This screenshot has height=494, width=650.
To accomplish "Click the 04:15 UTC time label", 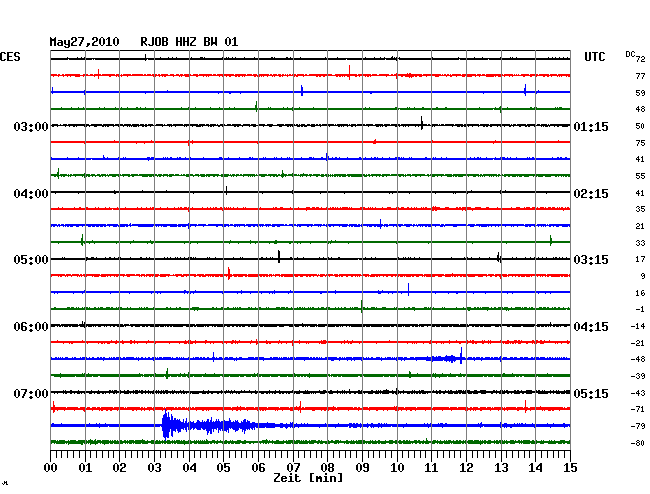I will [x=591, y=327].
